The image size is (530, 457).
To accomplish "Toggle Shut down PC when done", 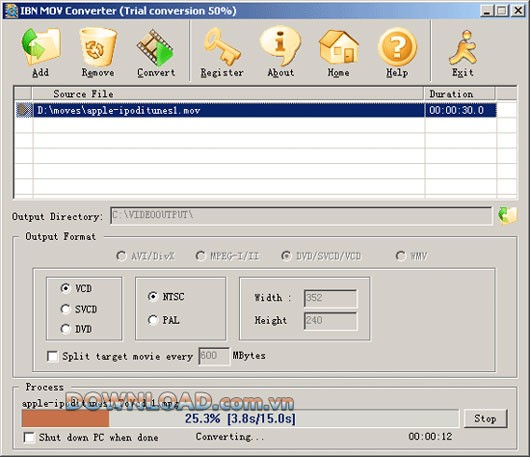I will [x=29, y=437].
